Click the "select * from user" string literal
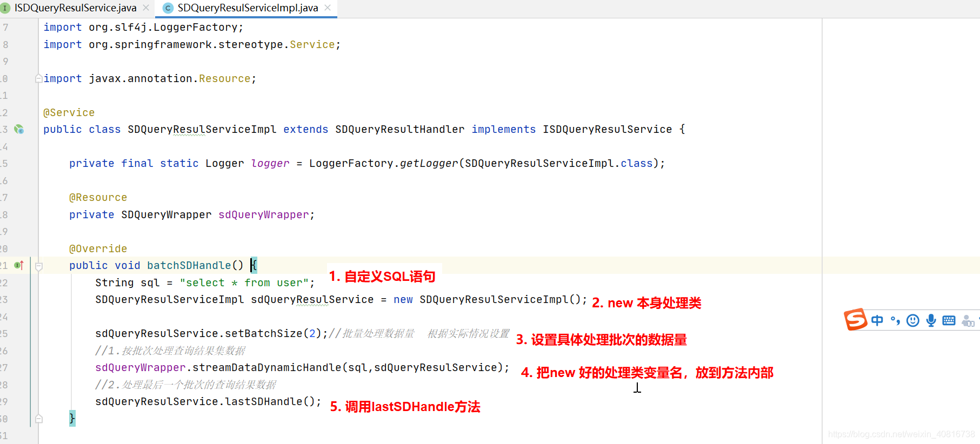The width and height of the screenshot is (980, 444). tap(244, 282)
